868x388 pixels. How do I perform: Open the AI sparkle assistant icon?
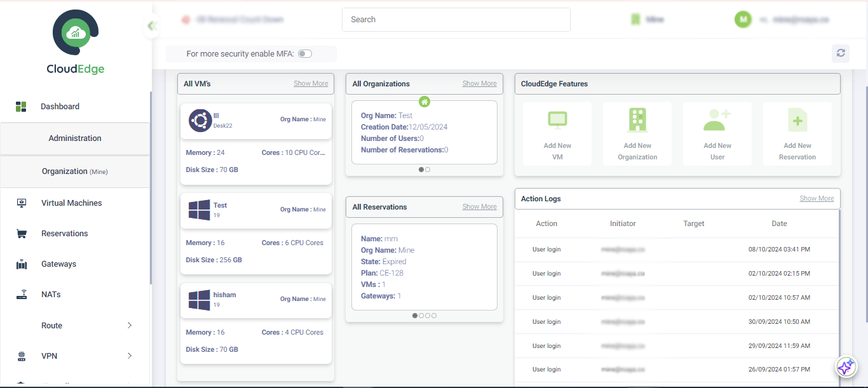point(845,367)
